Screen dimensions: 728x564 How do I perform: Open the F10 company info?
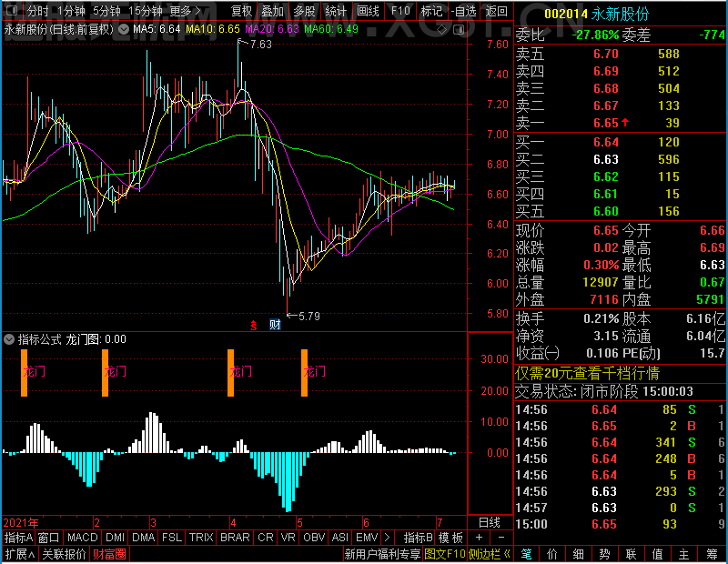point(400,10)
